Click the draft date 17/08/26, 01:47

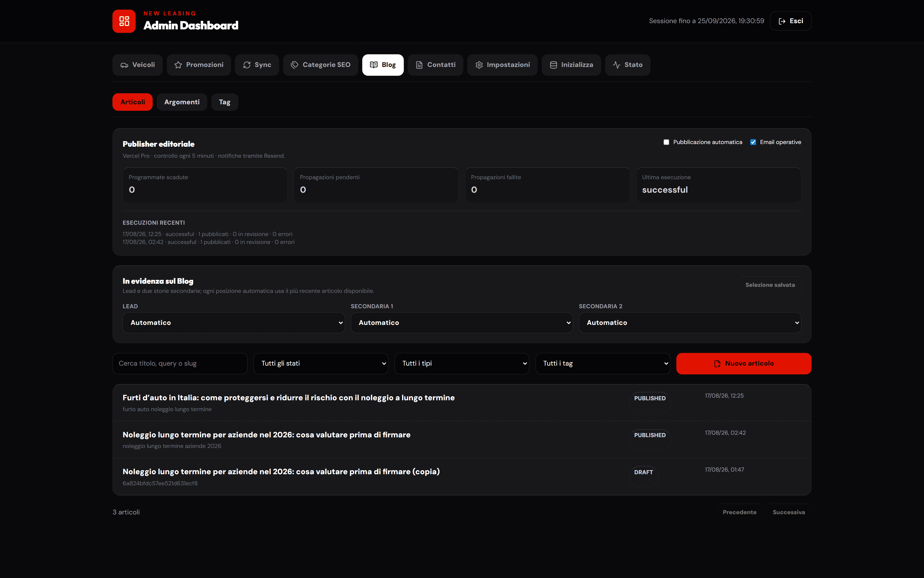click(x=724, y=469)
